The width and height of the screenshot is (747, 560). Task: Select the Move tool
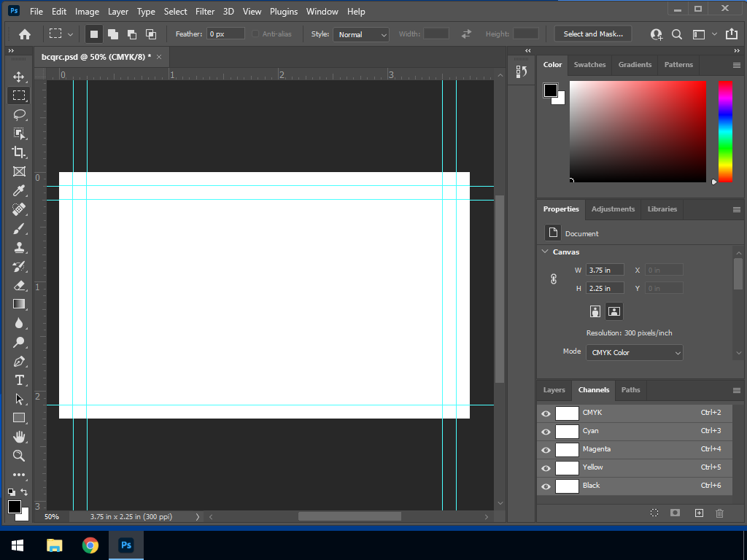coord(19,77)
